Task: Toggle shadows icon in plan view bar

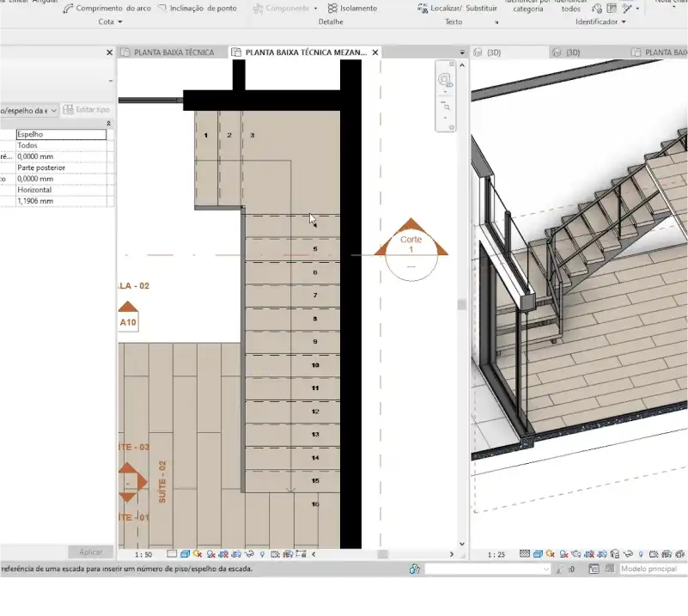Action: (x=210, y=554)
